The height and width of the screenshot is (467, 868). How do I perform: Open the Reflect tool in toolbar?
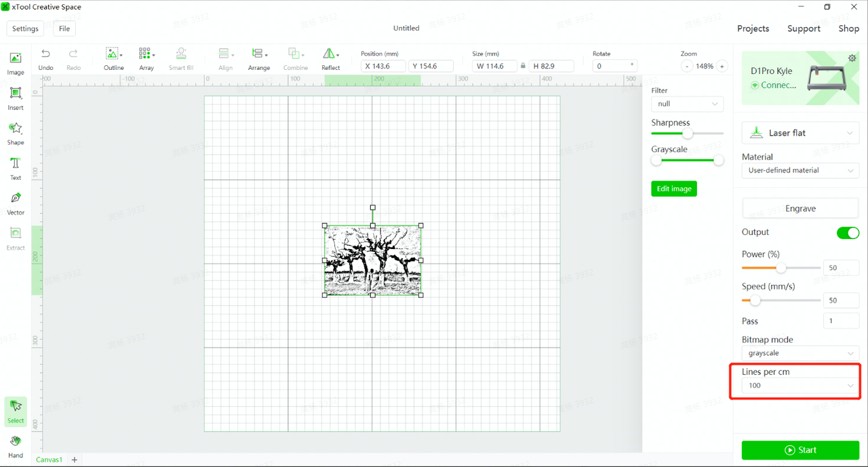tap(330, 58)
